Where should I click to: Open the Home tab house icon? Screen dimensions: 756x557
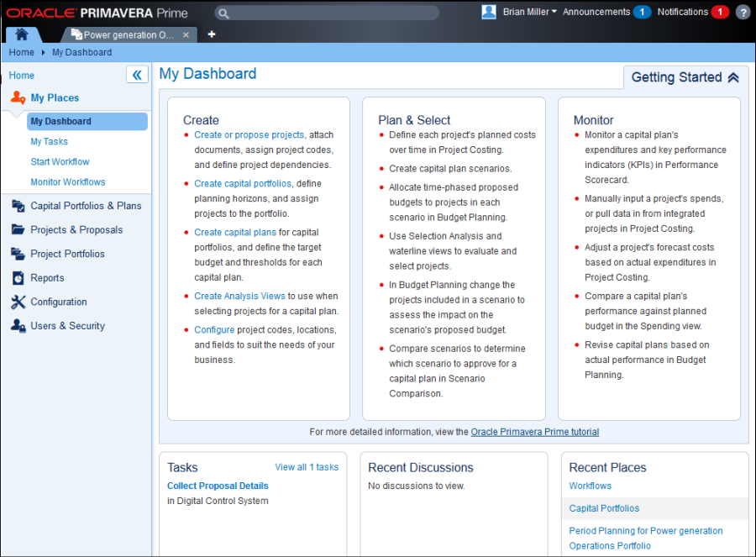pos(22,34)
